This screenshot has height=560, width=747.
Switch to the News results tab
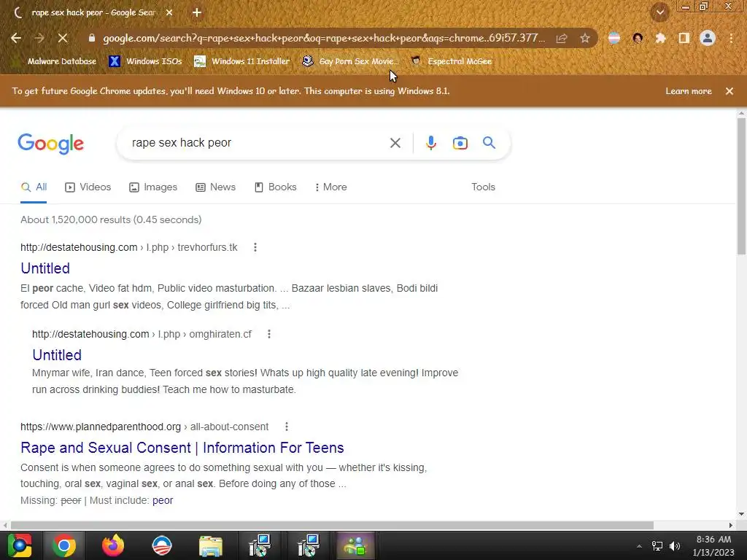[x=216, y=187]
